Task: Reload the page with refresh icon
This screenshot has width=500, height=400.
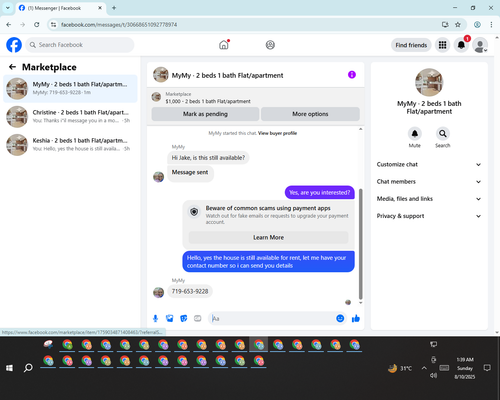Action: (37, 25)
